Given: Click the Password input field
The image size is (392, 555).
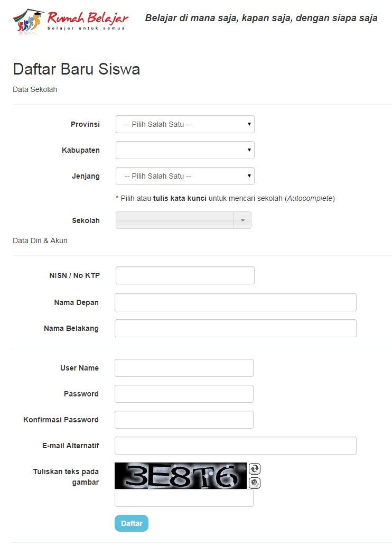Looking at the screenshot, I should click(x=184, y=394).
